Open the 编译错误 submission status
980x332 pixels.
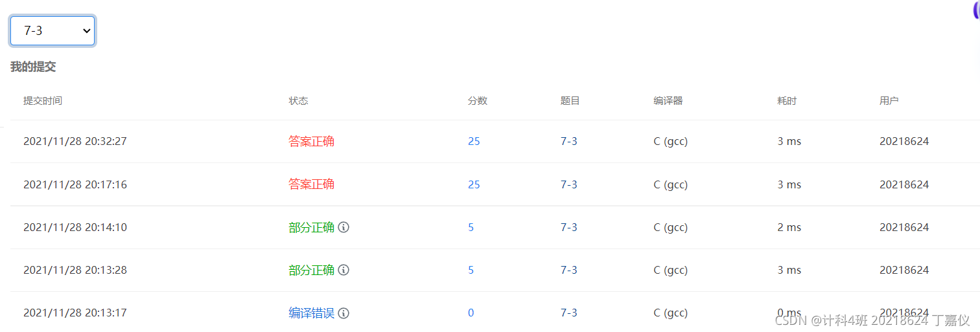311,313
